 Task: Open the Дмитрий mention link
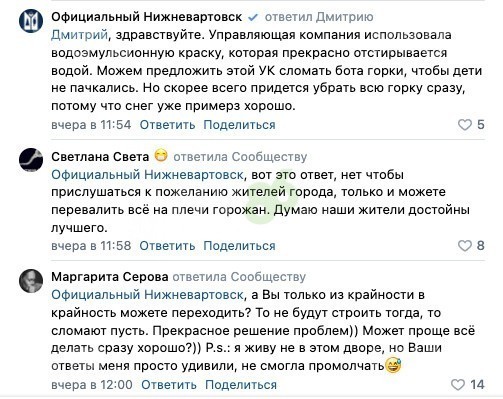[79, 35]
